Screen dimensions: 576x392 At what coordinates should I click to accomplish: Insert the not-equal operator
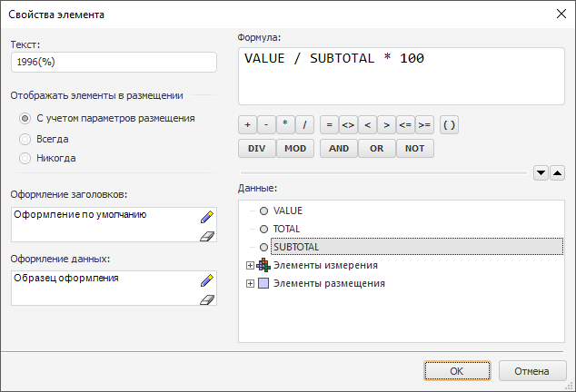[x=348, y=125]
